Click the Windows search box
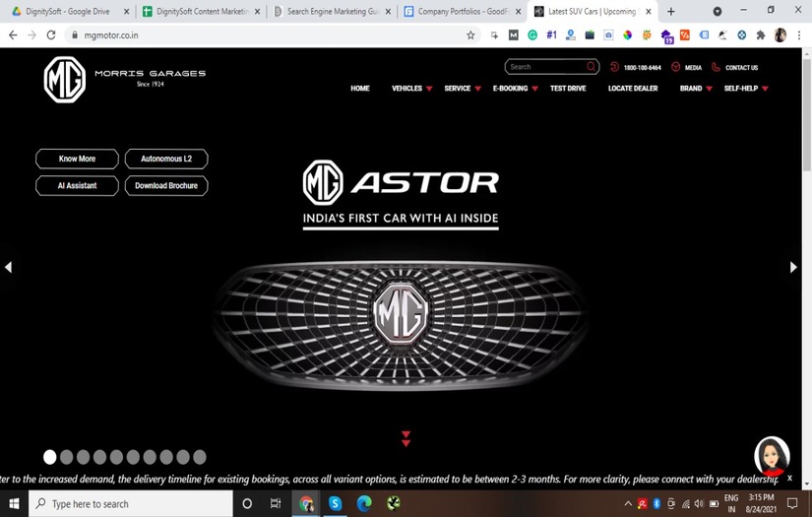This screenshot has height=517, width=812. [x=131, y=503]
